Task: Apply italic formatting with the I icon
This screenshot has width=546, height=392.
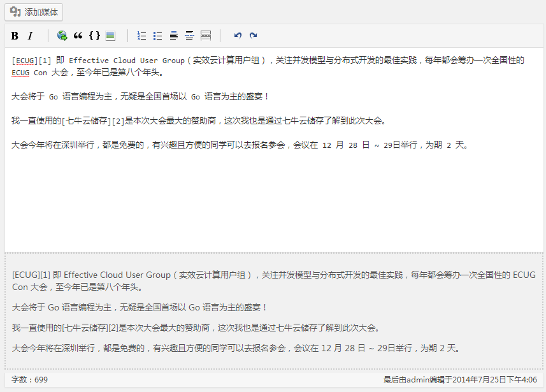Action: pyautogui.click(x=30, y=36)
